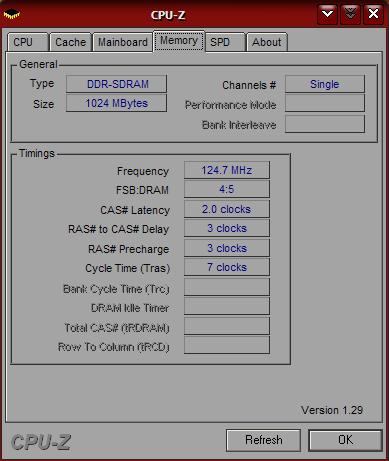Screen dimensions: 389x461
Task: Click the "FSB:DRAM" label
Action: click(142, 190)
